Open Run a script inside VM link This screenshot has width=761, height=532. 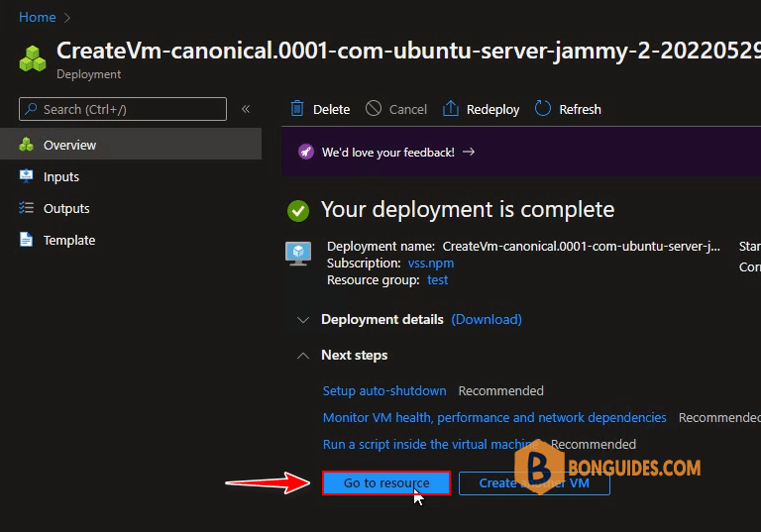click(x=430, y=444)
